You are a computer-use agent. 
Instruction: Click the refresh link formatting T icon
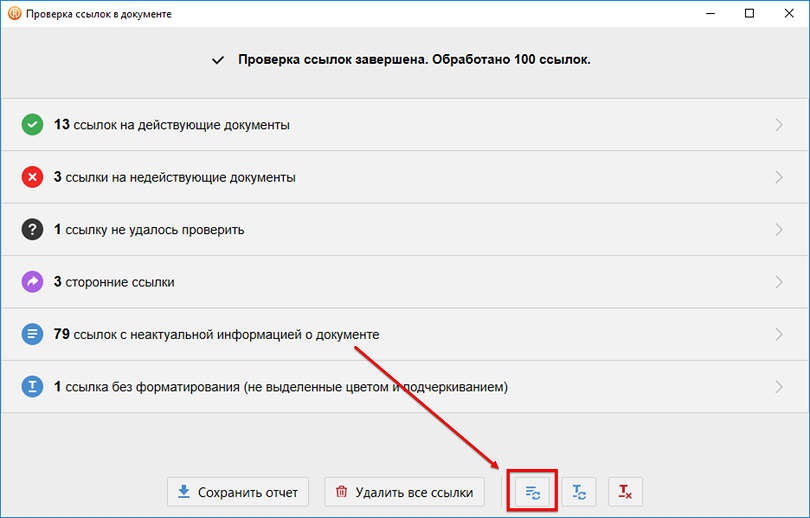[x=579, y=492]
